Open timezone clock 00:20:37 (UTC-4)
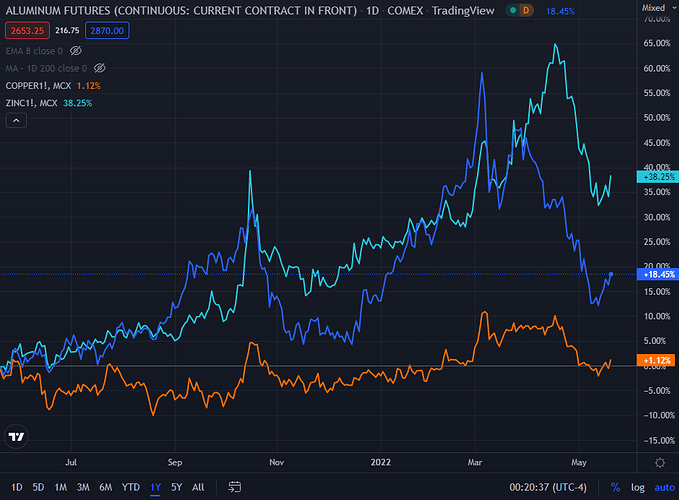 click(548, 487)
